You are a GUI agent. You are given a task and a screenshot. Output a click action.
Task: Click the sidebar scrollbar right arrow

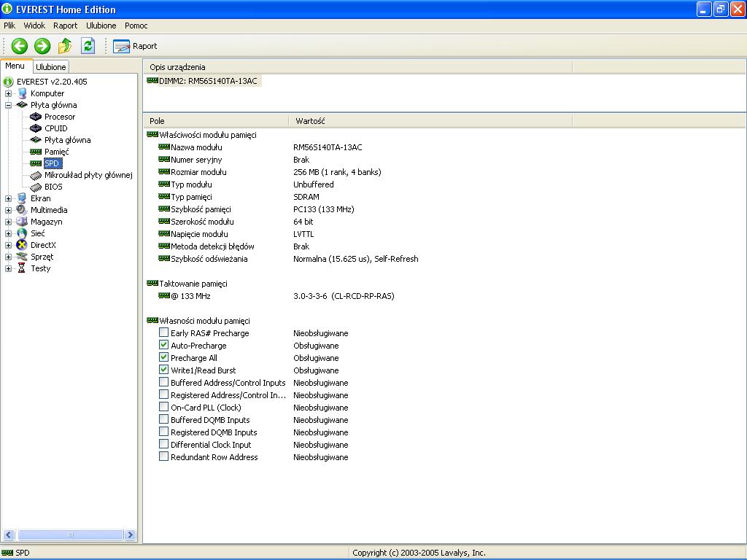131,534
